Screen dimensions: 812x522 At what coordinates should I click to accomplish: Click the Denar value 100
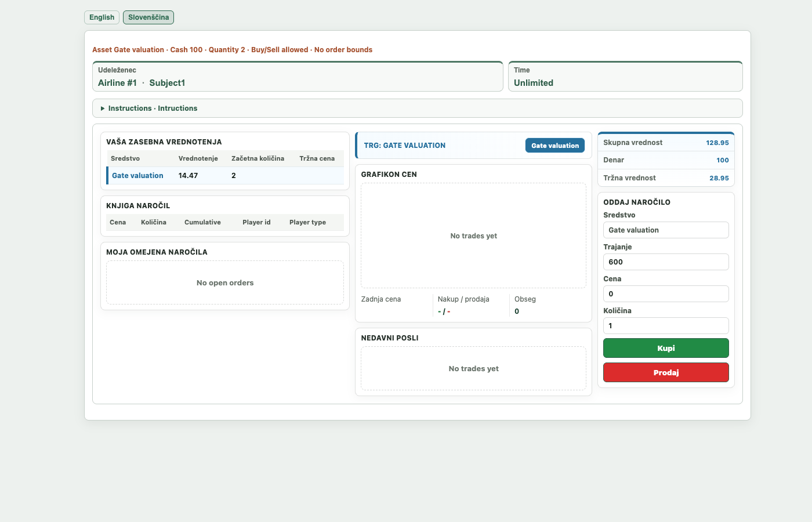pos(723,160)
